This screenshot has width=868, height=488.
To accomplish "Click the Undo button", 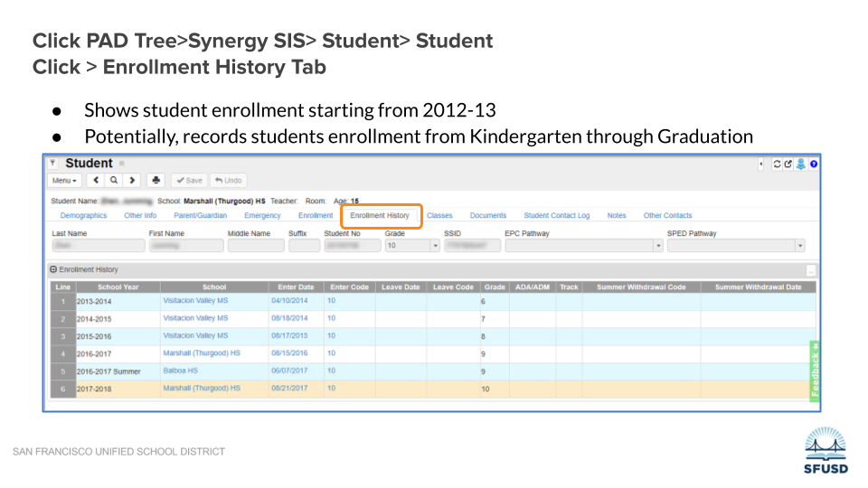I will [228, 180].
